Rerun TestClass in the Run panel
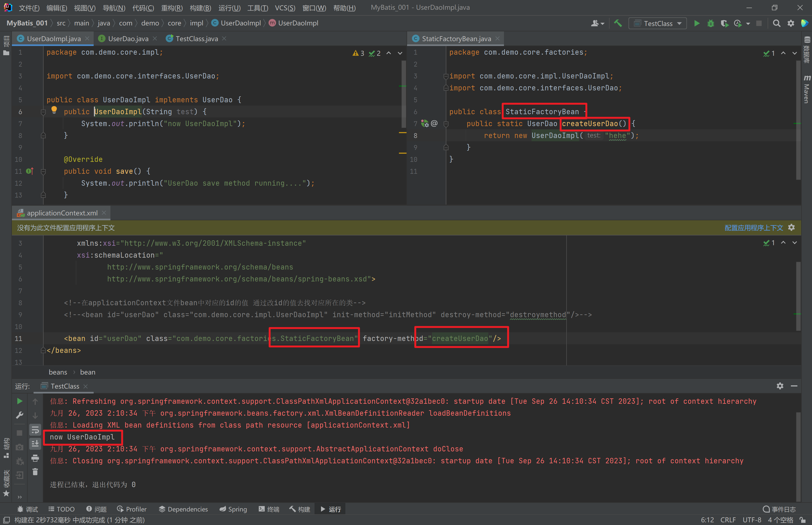The image size is (812, 525). 20,401
